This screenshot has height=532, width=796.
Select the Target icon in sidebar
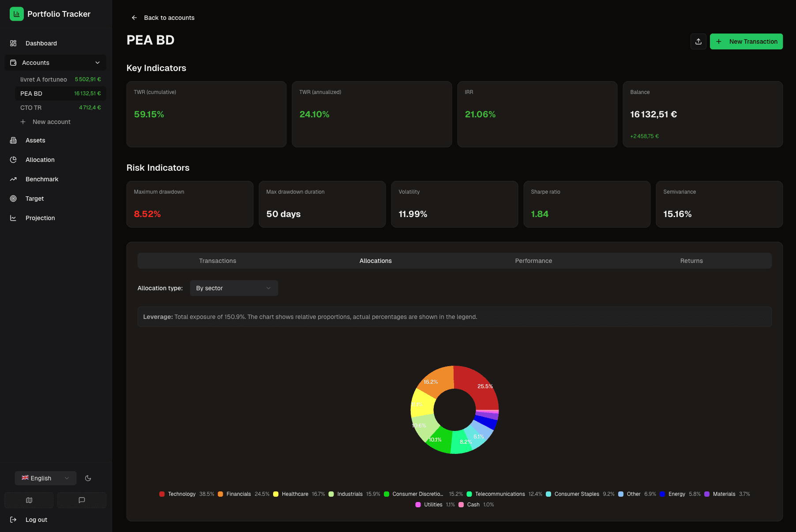coord(13,198)
